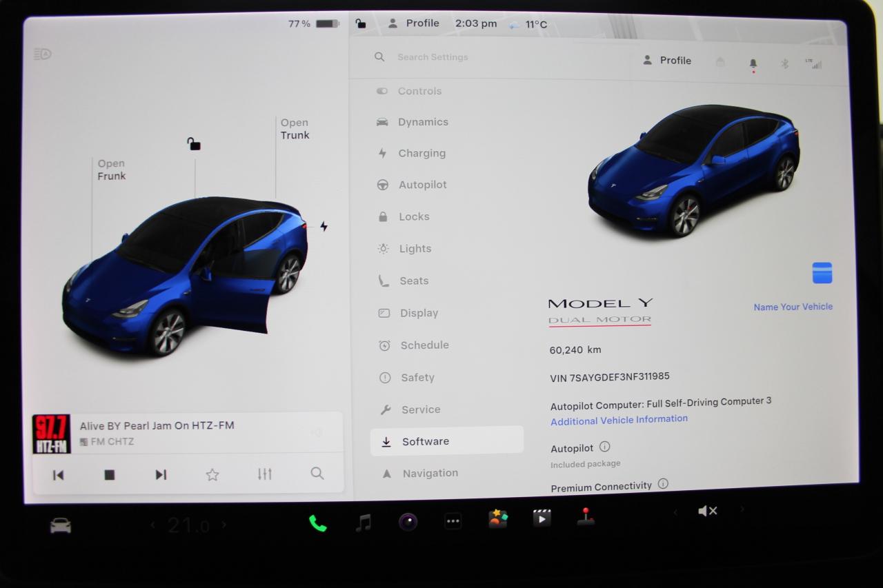Tap the Name Your Vehicle link
883x588 pixels.
792,307
